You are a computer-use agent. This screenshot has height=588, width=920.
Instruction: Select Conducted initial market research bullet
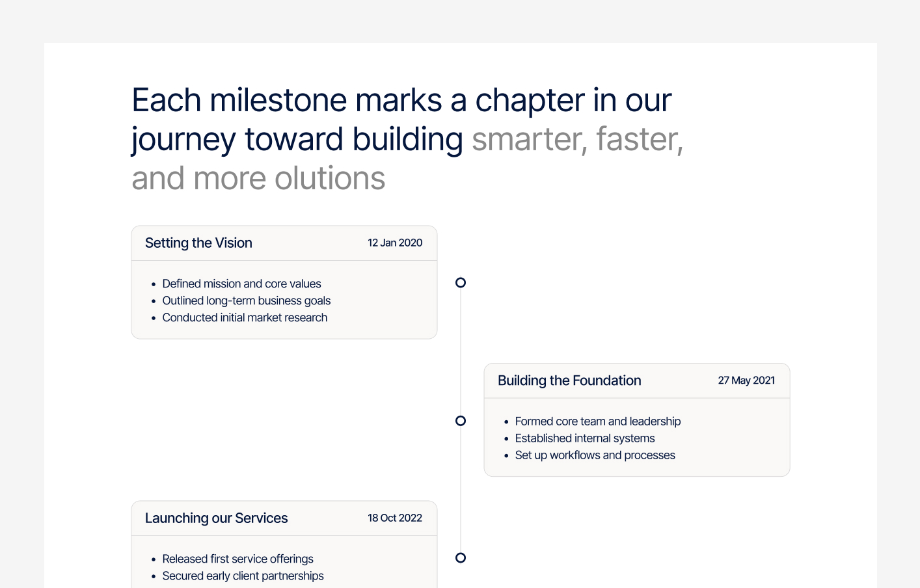245,317
